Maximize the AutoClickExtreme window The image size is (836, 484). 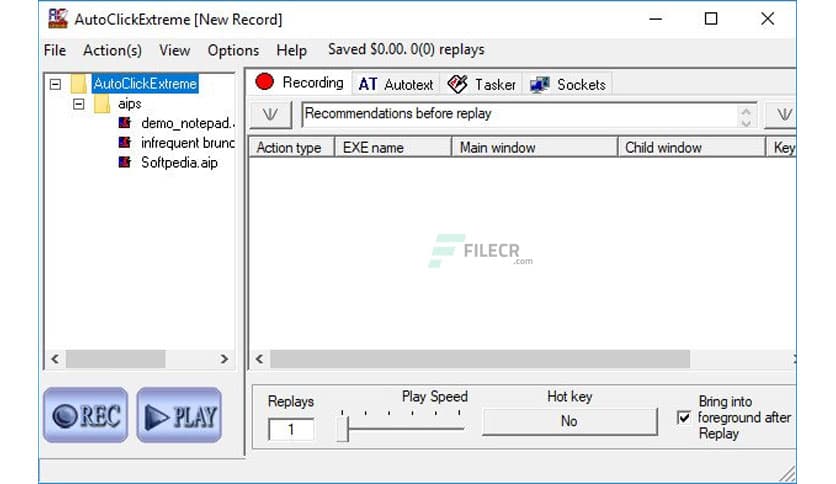pos(711,19)
